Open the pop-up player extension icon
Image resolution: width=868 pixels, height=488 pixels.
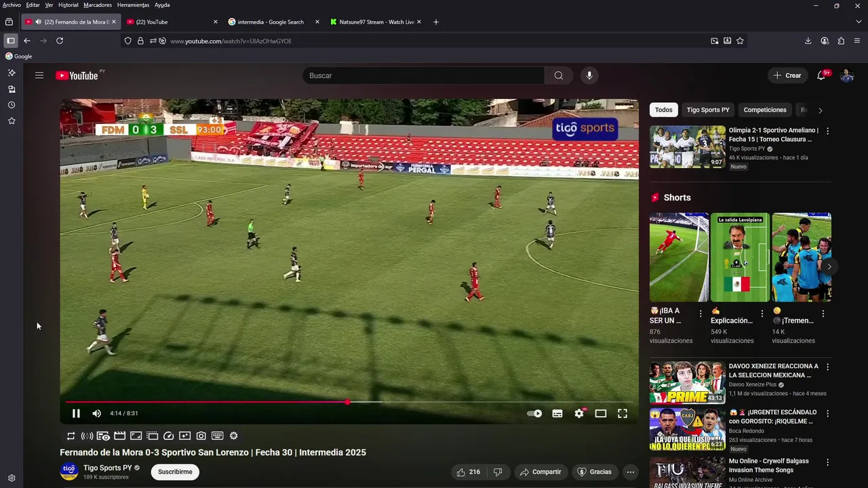(152, 436)
